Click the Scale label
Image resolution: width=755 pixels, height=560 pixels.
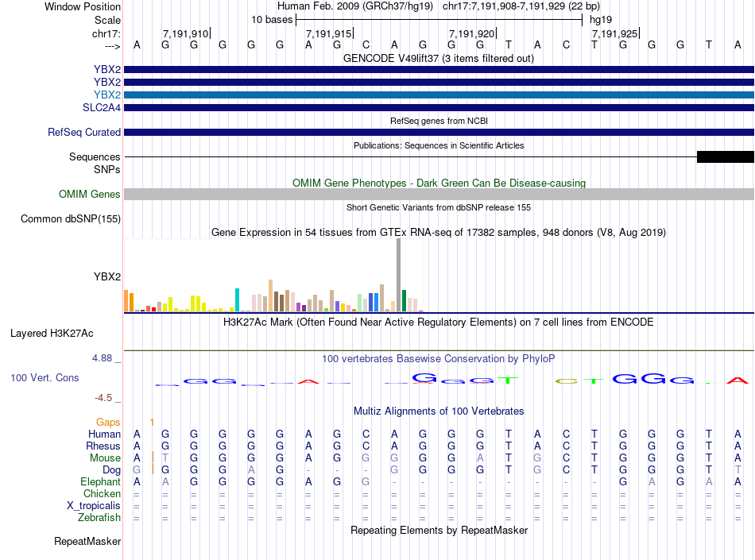107,20
